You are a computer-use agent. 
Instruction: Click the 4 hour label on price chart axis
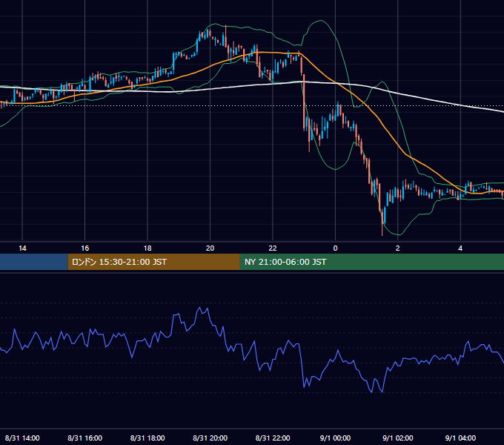[x=460, y=248]
